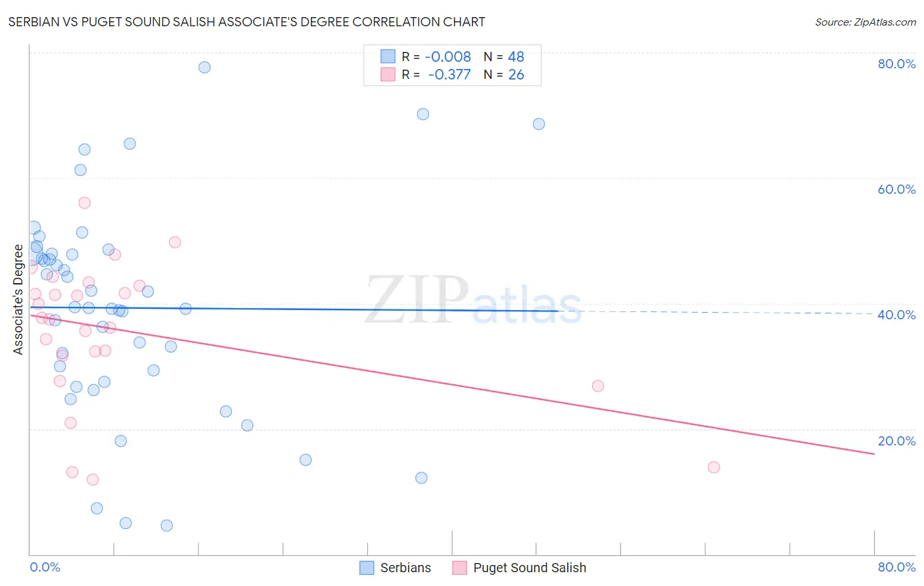
Task: Click the chart title text
Action: (246, 22)
